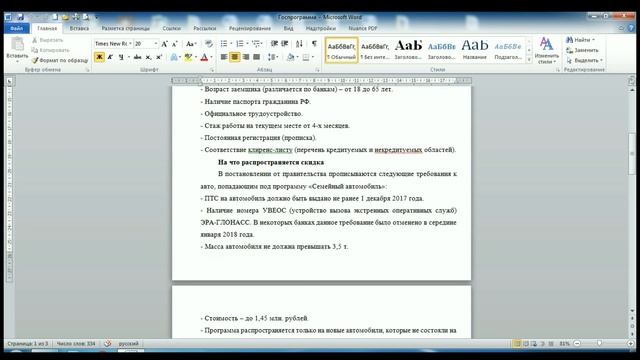Toggle Bold (Ж) formatting
This screenshot has width=640, height=360.
[x=99, y=57]
